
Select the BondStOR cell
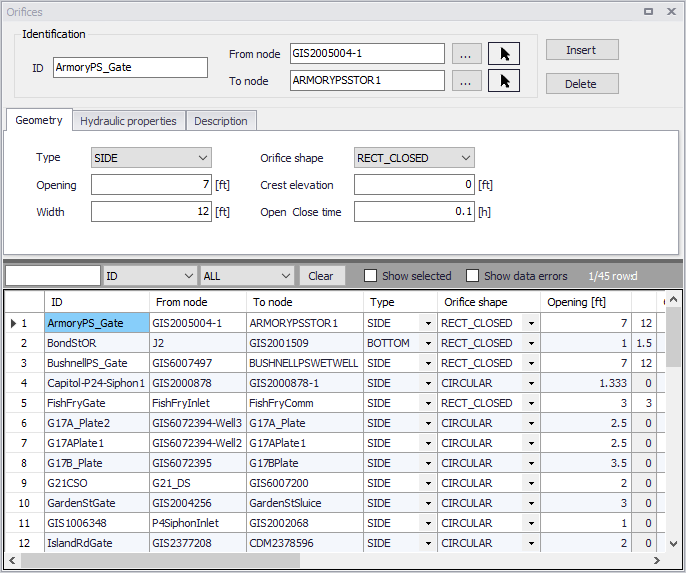[97, 343]
